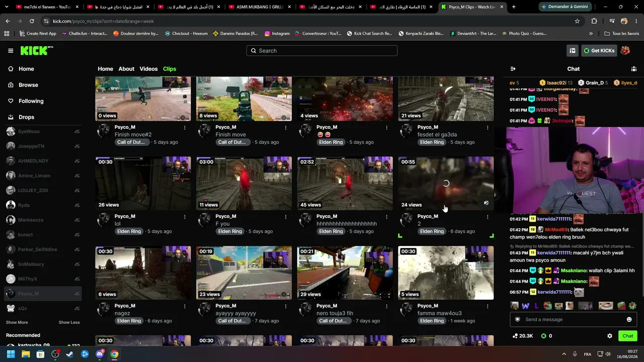The height and width of the screenshot is (362, 644).
Task: Click Show Less in the sidebar
Action: [x=69, y=322]
